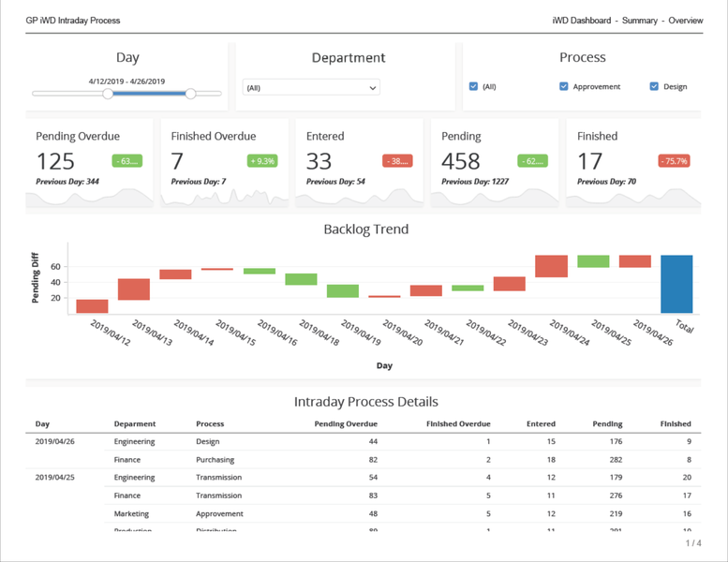Click the left handle of Day slider

(x=109, y=94)
